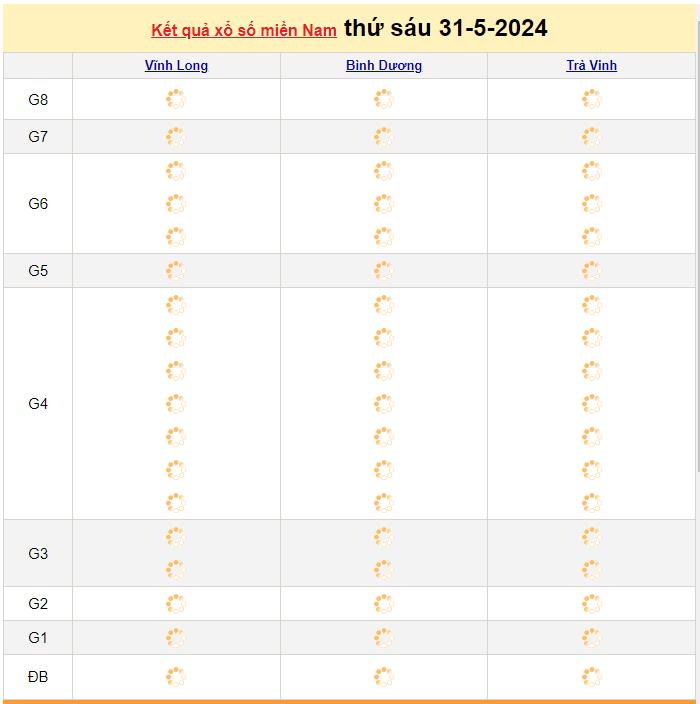Click the G2 loading spinner under Vĩnh Long
700x704 pixels.
[176, 604]
